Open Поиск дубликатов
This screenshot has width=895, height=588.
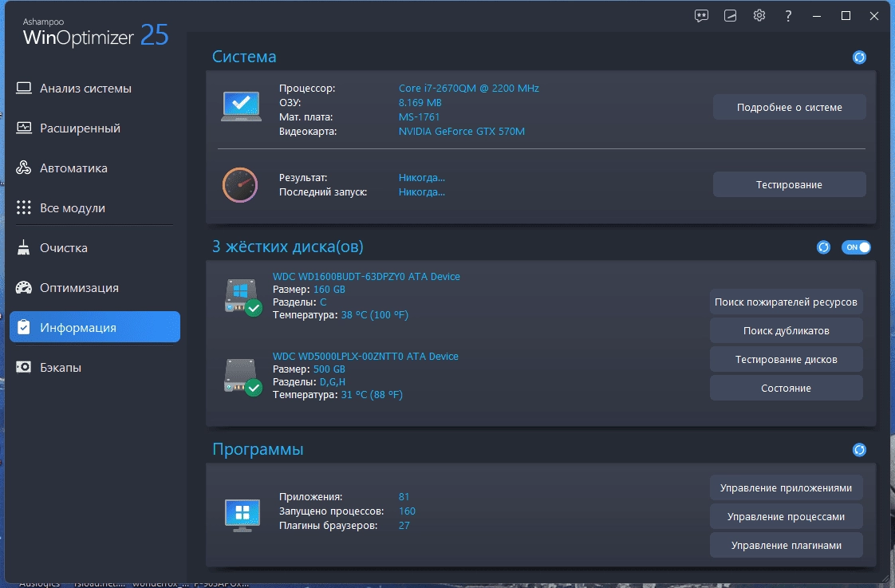pyautogui.click(x=786, y=330)
